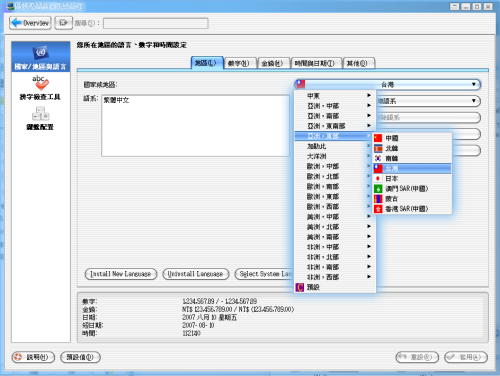The height and width of the screenshot is (376, 500).
Task: Choose 蒙古 with the Mongolia flag
Action: pyautogui.click(x=412, y=199)
